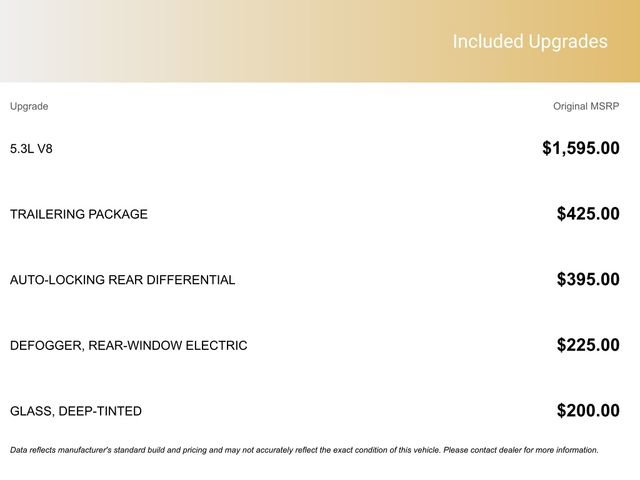Select the $200.00 price
The height and width of the screenshot is (480, 640).
(x=588, y=411)
